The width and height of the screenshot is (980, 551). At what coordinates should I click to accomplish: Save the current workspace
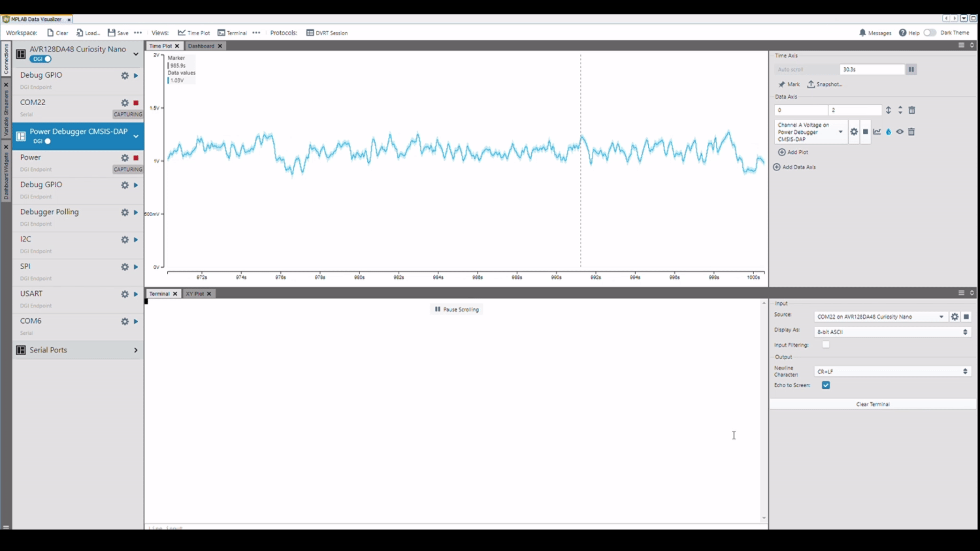pyautogui.click(x=118, y=33)
